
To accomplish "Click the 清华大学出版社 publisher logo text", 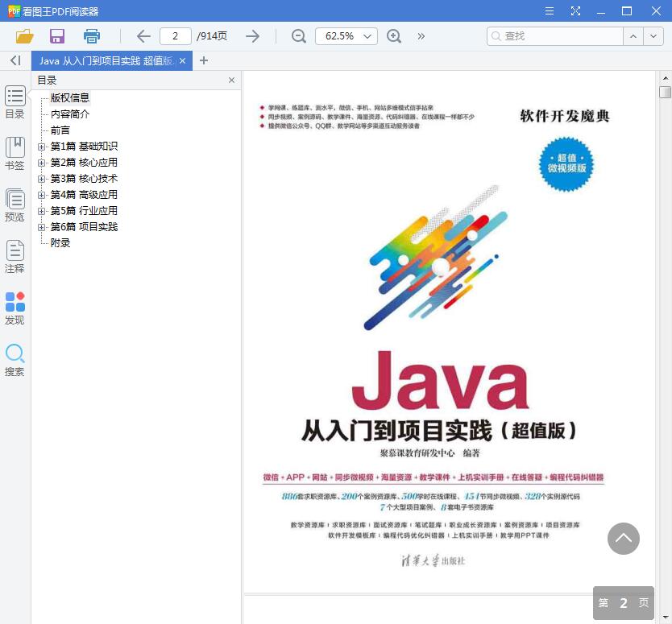I will click(x=433, y=560).
